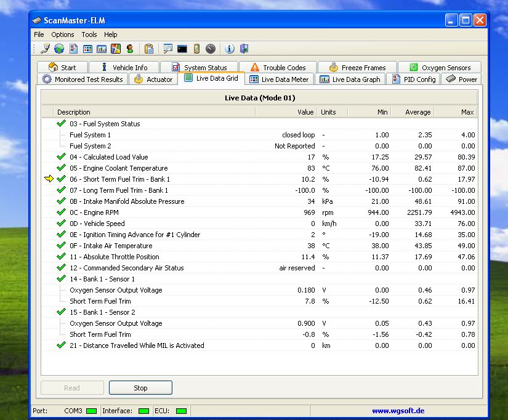
Task: Open the Help menu
Action: [x=110, y=34]
